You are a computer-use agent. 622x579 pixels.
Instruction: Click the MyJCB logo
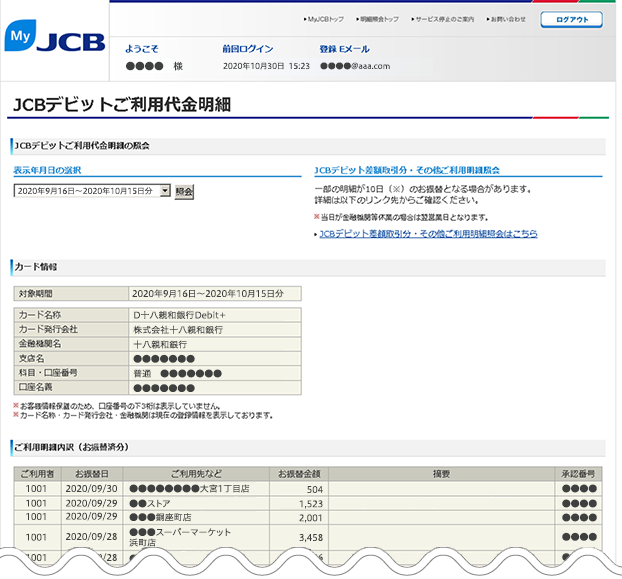55,36
